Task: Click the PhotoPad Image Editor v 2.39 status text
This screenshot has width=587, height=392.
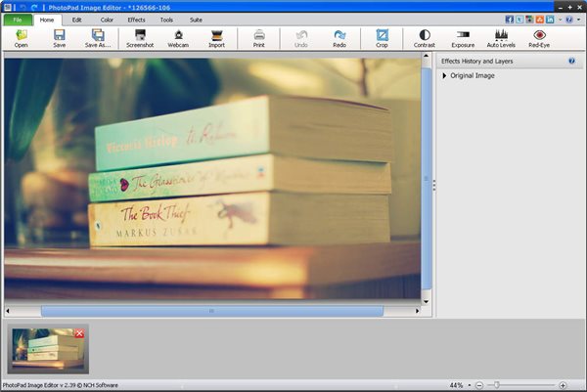Action: 61,385
